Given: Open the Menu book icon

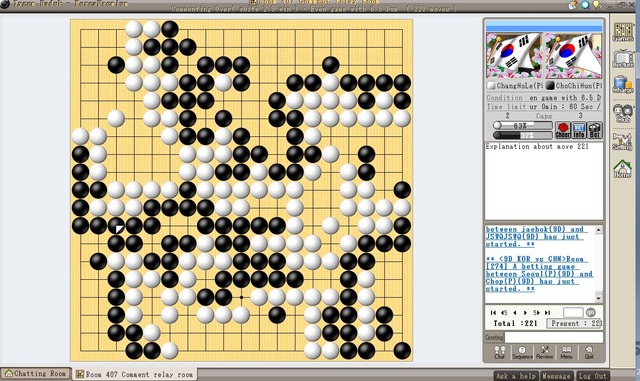Looking at the screenshot, I should 567,352.
